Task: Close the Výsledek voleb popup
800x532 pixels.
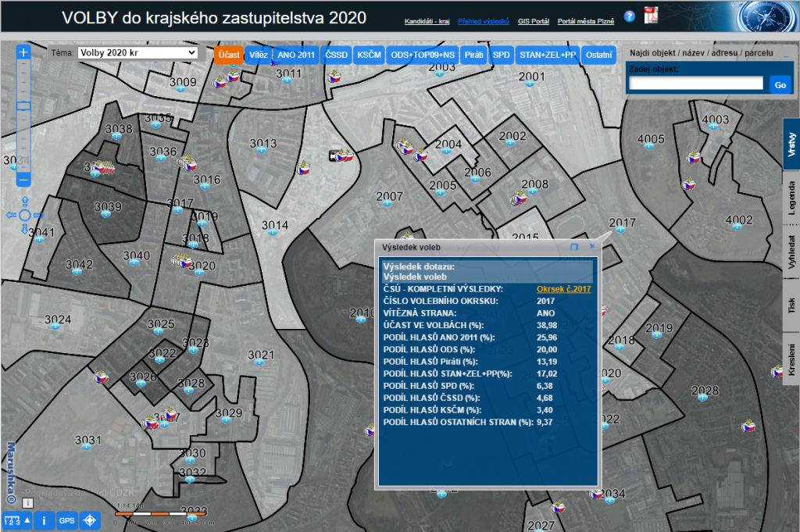Action: click(x=592, y=246)
